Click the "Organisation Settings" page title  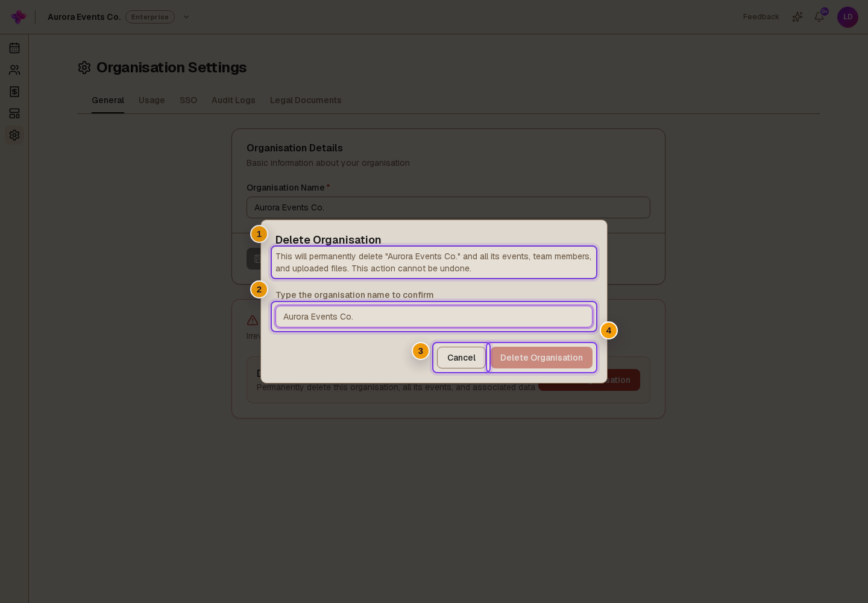[x=171, y=68]
